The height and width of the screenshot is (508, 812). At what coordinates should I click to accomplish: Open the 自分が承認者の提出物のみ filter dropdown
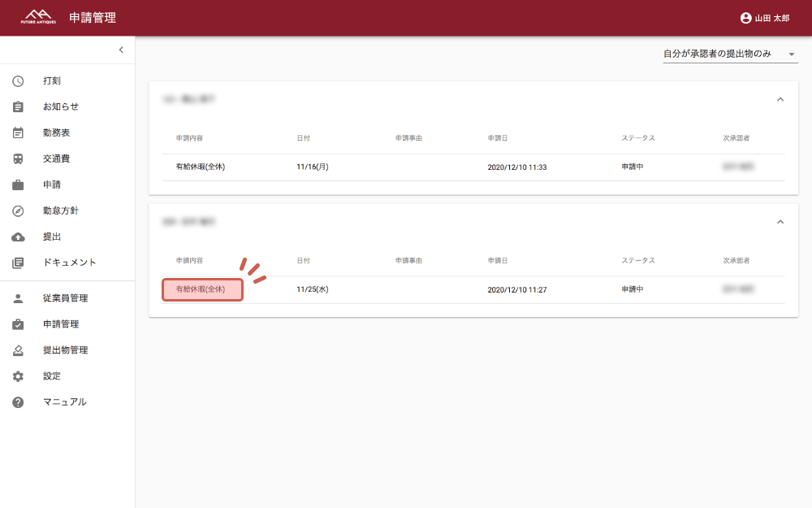click(x=730, y=54)
